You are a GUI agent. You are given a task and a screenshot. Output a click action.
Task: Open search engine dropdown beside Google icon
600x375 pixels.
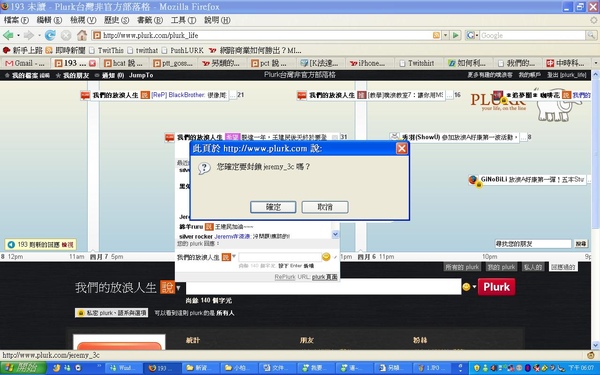click(477, 35)
